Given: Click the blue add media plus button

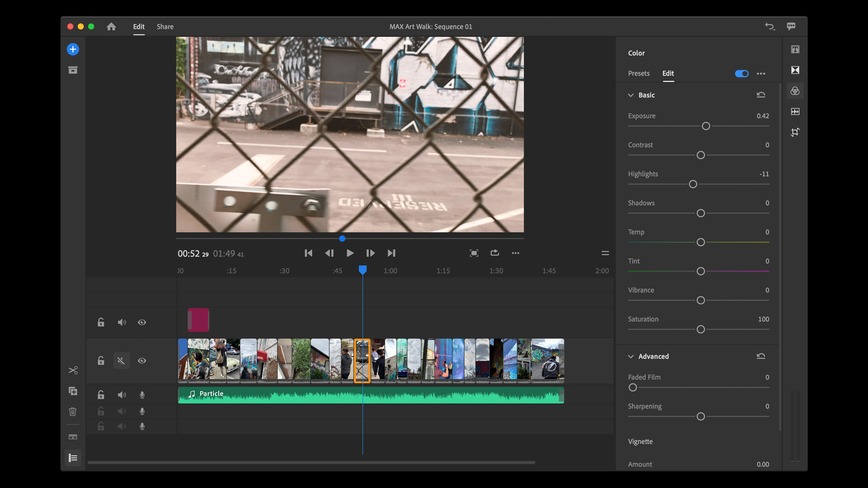Looking at the screenshot, I should pyautogui.click(x=73, y=49).
